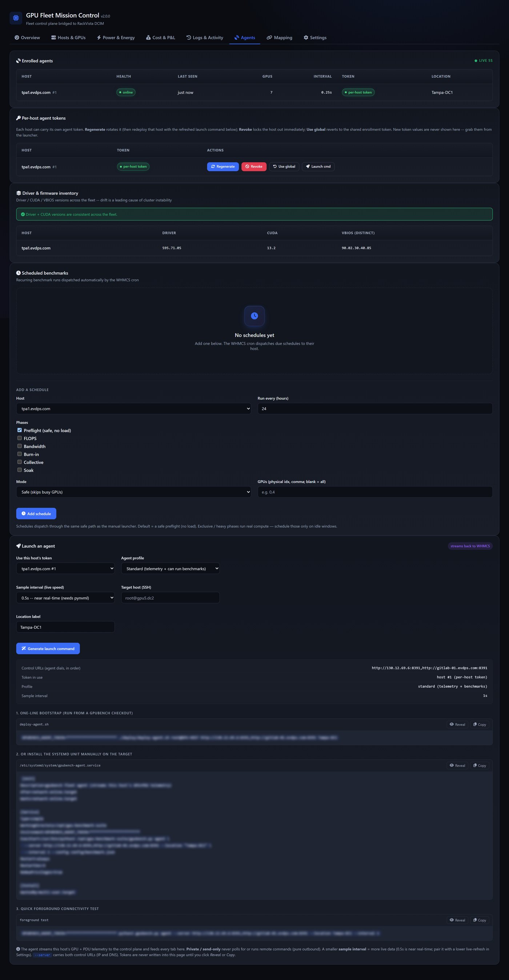This screenshot has height=980, width=509.
Task: Go to Cost & P&L tab
Action: (x=161, y=38)
